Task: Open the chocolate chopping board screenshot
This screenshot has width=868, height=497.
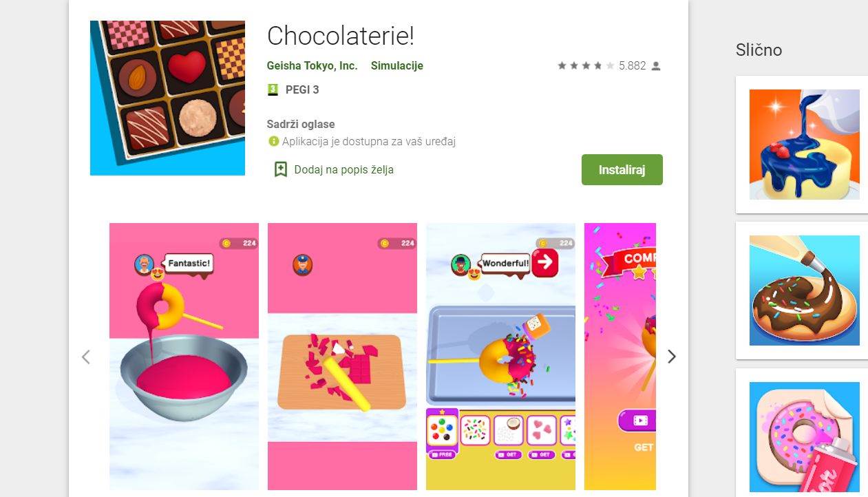Action: click(342, 357)
